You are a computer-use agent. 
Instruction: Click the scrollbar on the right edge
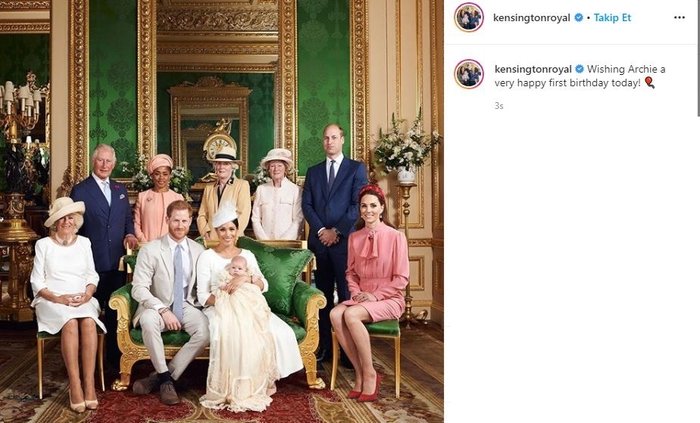pyautogui.click(x=698, y=58)
